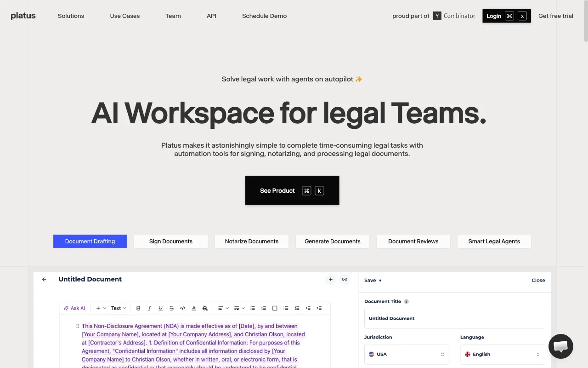Click the Login button

point(507,16)
